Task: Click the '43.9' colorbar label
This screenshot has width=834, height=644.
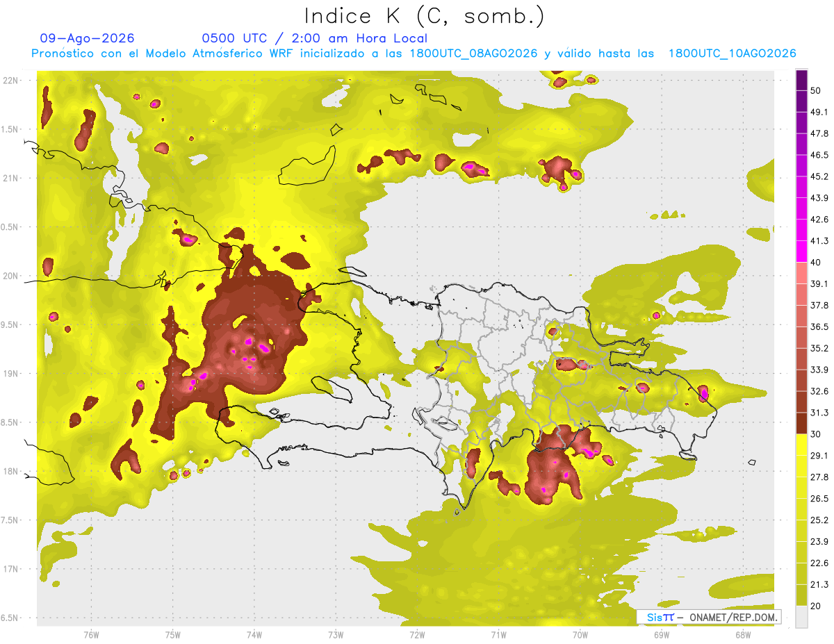Action: point(819,198)
